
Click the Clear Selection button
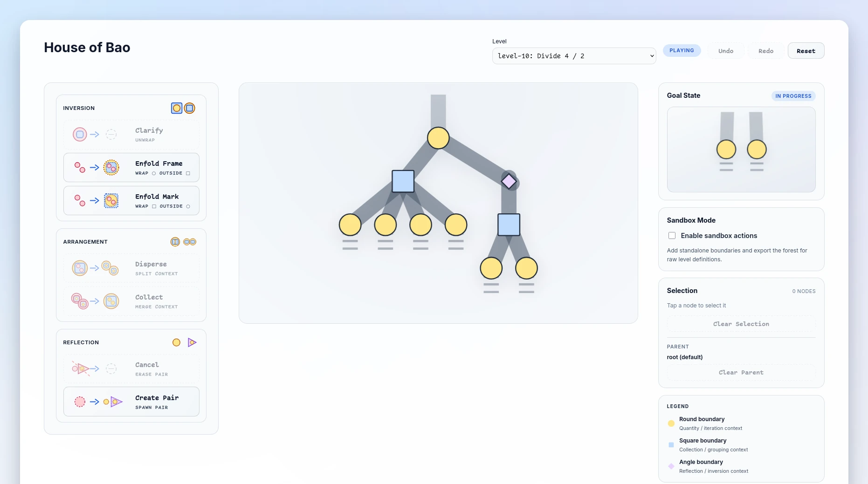tap(741, 324)
